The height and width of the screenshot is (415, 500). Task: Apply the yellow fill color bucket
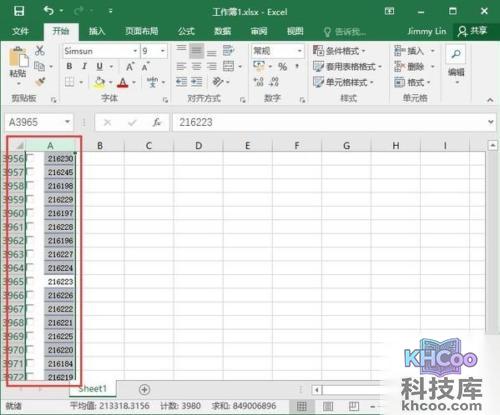100,82
